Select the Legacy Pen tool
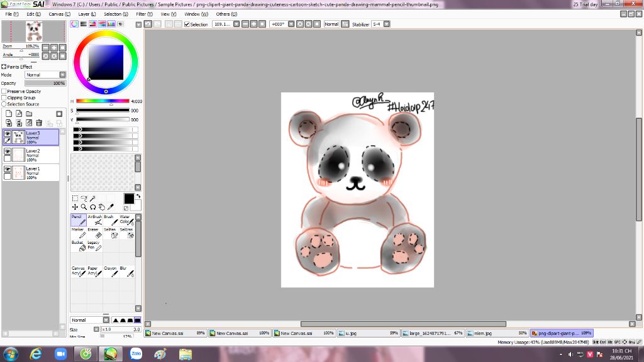 [94, 246]
